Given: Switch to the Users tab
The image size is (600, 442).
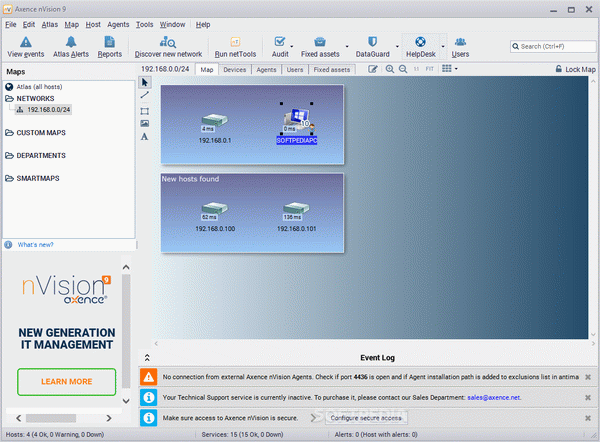Looking at the screenshot, I should (295, 70).
